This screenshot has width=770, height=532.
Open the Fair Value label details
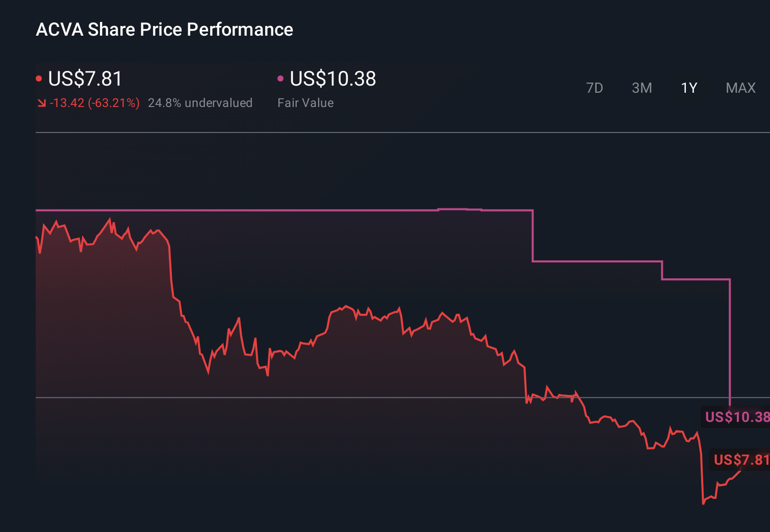305,102
